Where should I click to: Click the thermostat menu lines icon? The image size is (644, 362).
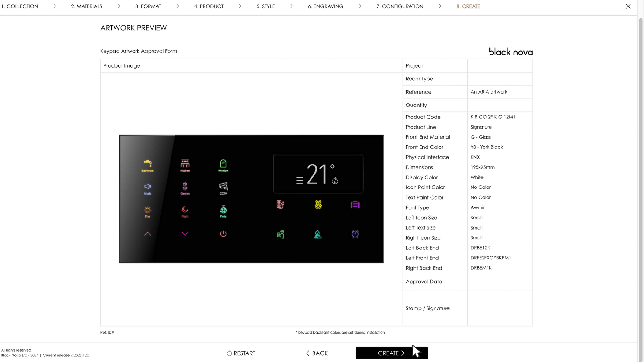point(299,181)
